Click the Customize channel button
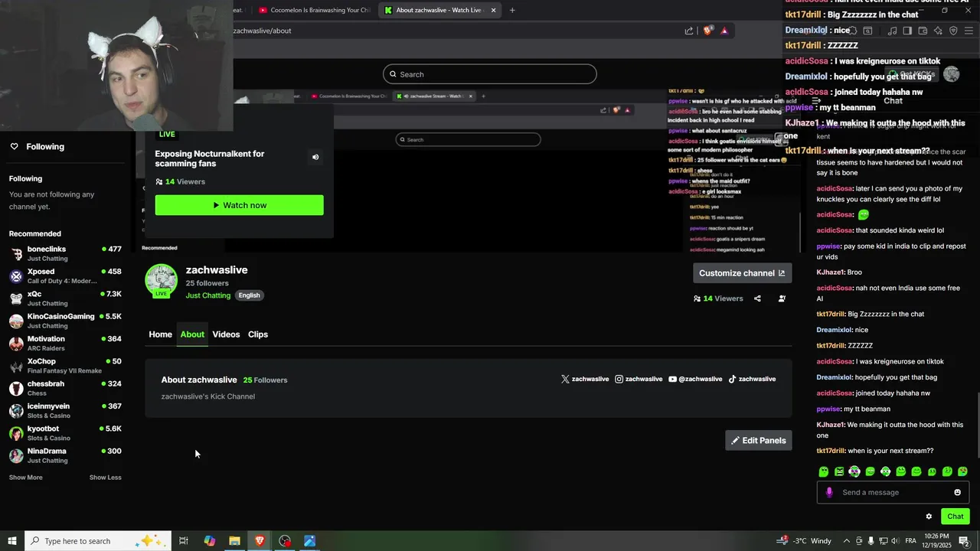This screenshot has width=980, height=551. 742,273
